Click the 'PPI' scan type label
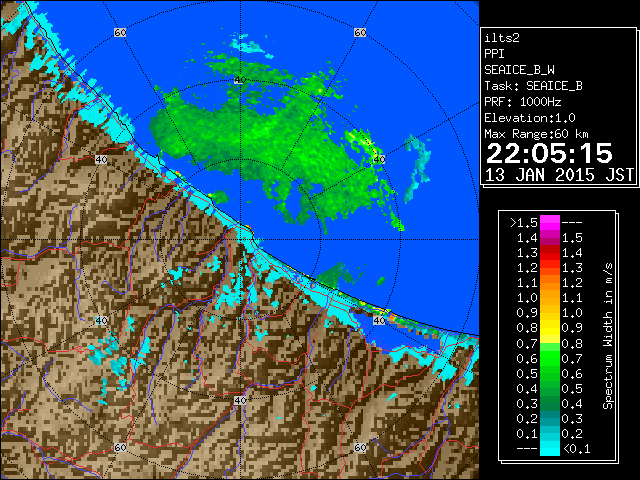 [x=494, y=54]
